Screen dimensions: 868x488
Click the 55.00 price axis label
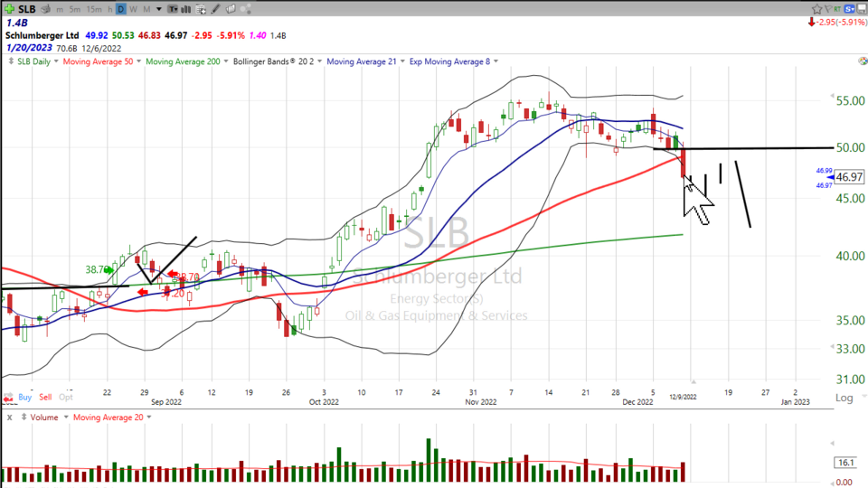pyautogui.click(x=850, y=100)
